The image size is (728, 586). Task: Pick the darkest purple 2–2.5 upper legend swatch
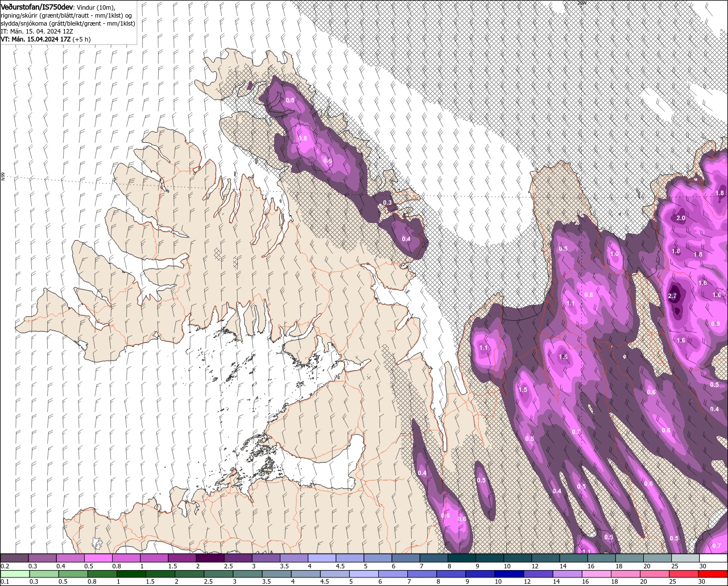(x=210, y=558)
